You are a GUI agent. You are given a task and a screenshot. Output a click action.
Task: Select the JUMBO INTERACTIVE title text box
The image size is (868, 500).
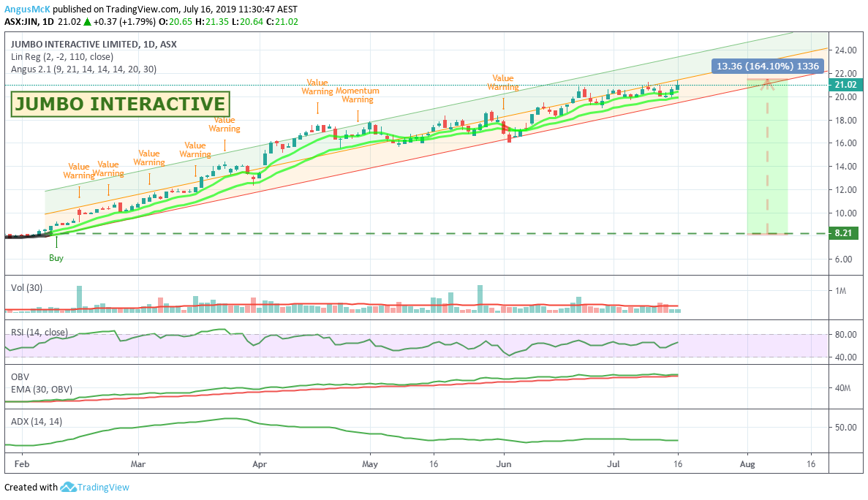[120, 104]
